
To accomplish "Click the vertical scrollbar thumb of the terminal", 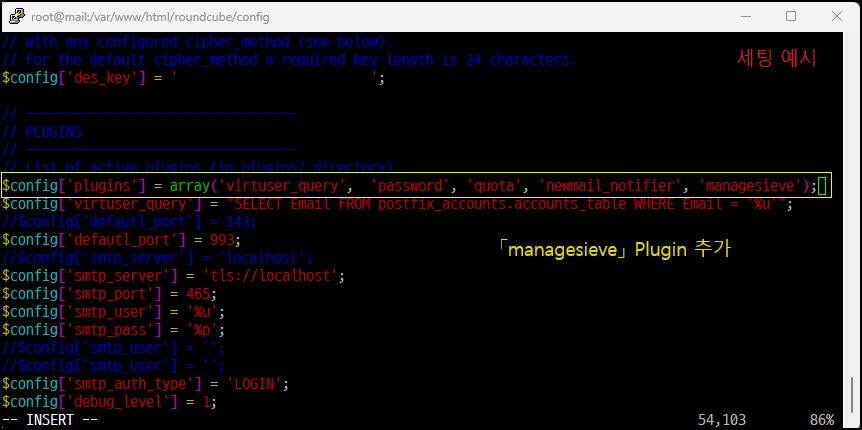I will coord(852,393).
